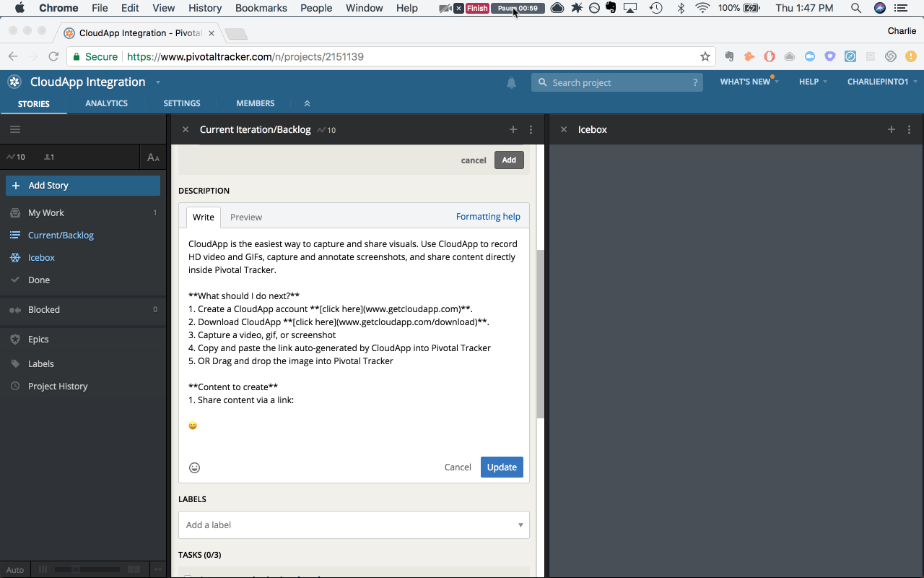Add a story using plus in Icebox panel

[892, 129]
